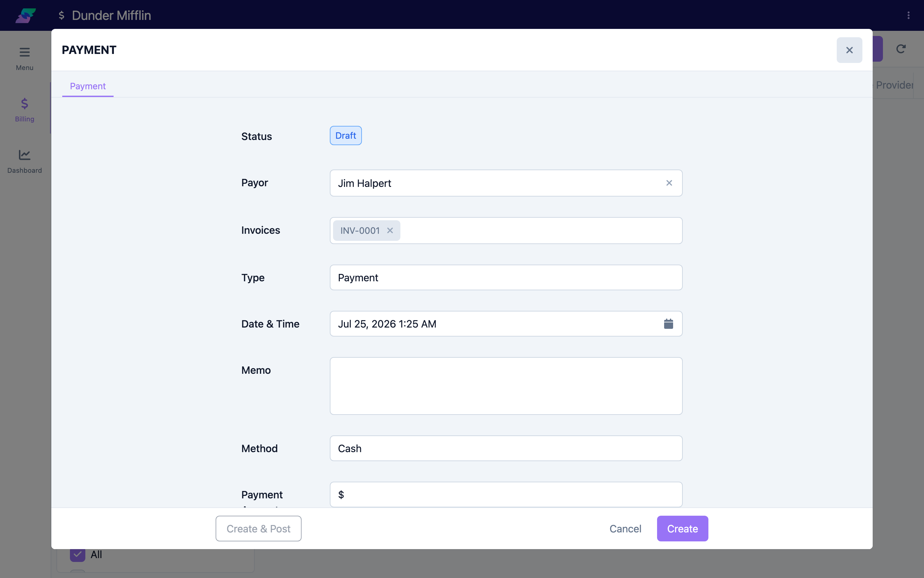Click the Payment Amount dollar field

[x=506, y=495]
